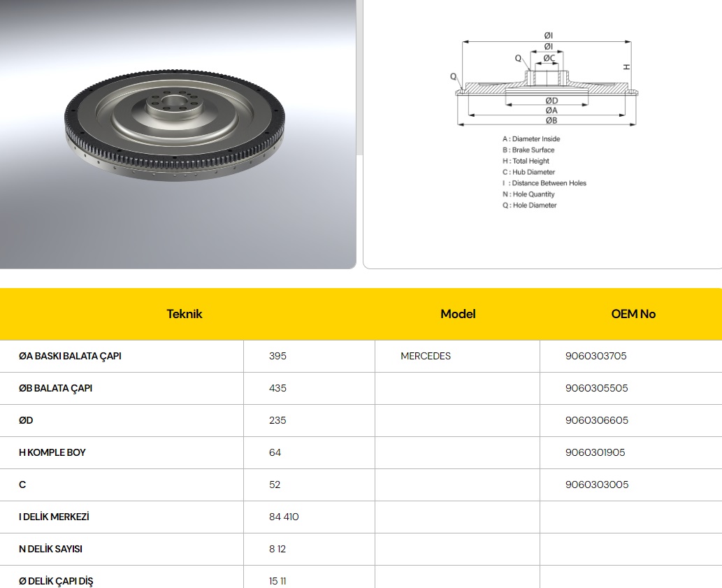This screenshot has width=722, height=588.
Task: Select the ØA BASKI BALATA ÇAPI label
Action: [70, 356]
